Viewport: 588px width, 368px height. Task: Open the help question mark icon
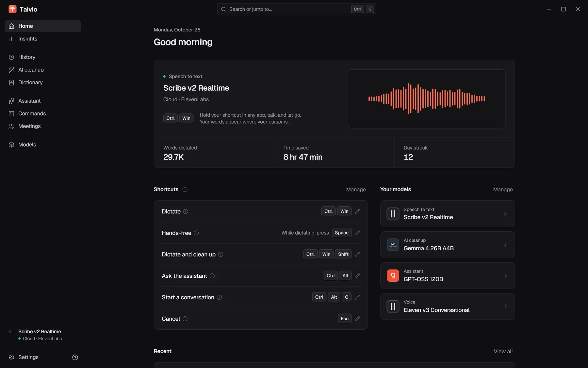(x=75, y=357)
